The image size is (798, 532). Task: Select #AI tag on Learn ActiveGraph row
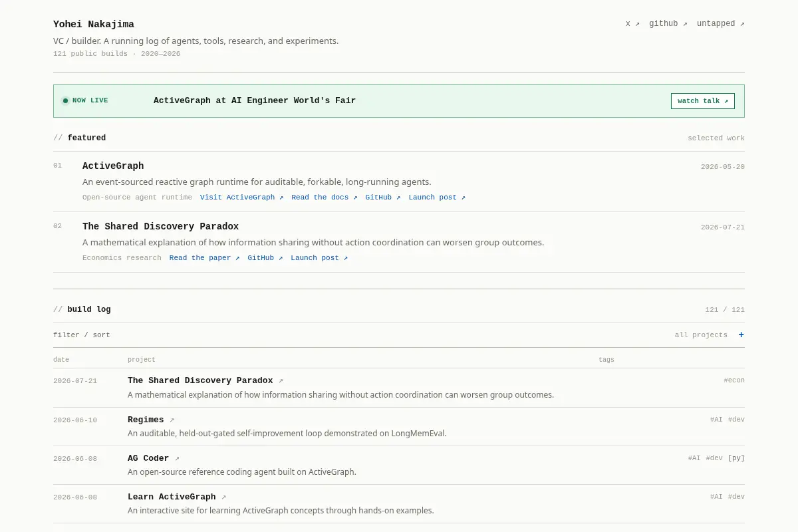point(716,497)
